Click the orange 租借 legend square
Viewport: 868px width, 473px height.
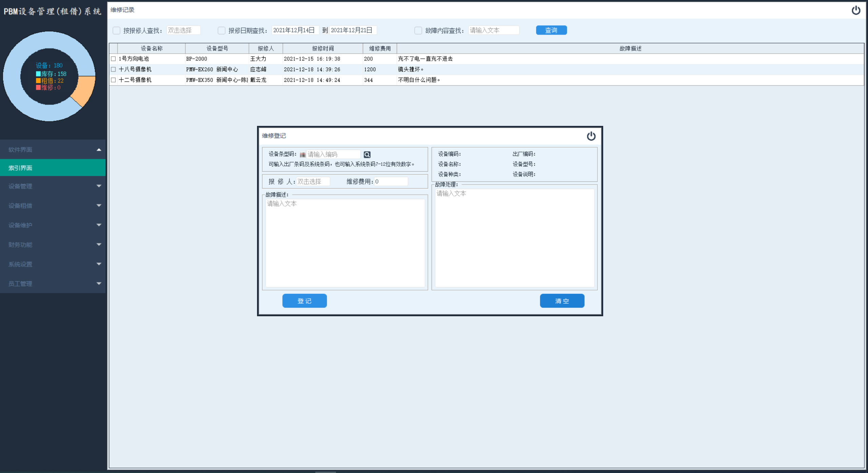click(x=38, y=81)
